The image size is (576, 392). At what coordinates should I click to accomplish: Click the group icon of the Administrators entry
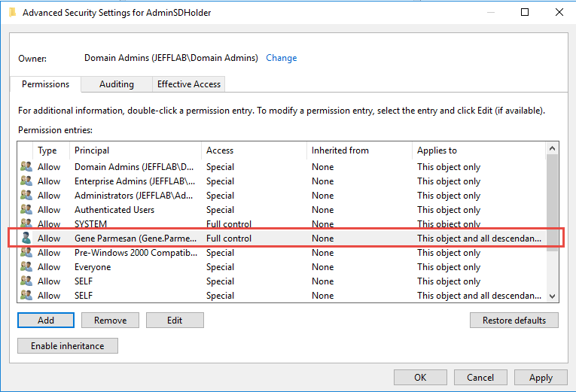pos(26,195)
